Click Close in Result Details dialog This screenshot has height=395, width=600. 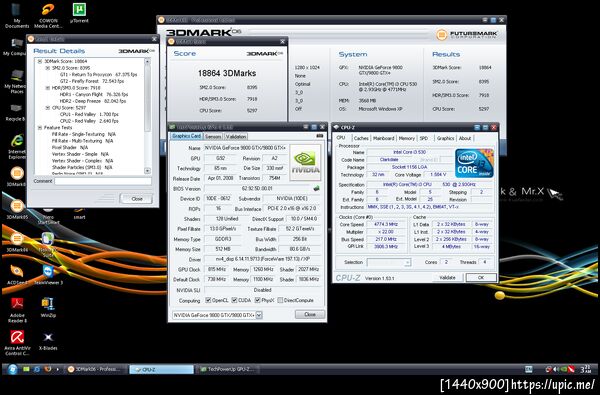coord(137,199)
